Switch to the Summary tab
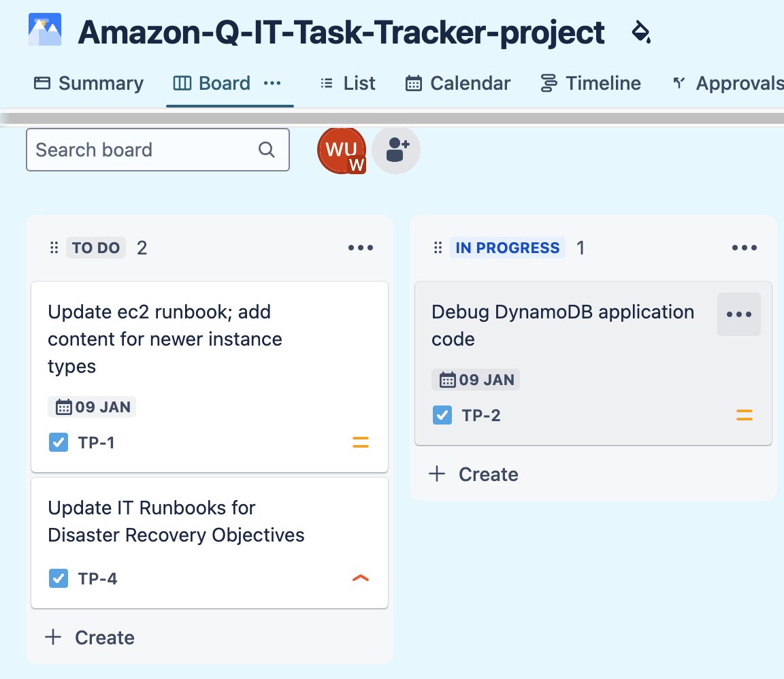The width and height of the screenshot is (784, 679). click(88, 83)
